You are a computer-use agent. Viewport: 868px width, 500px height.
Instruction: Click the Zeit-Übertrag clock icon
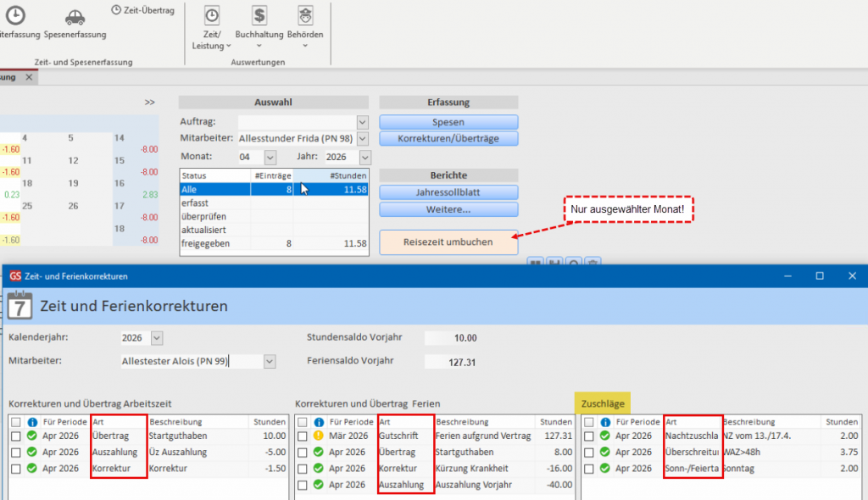[117, 9]
